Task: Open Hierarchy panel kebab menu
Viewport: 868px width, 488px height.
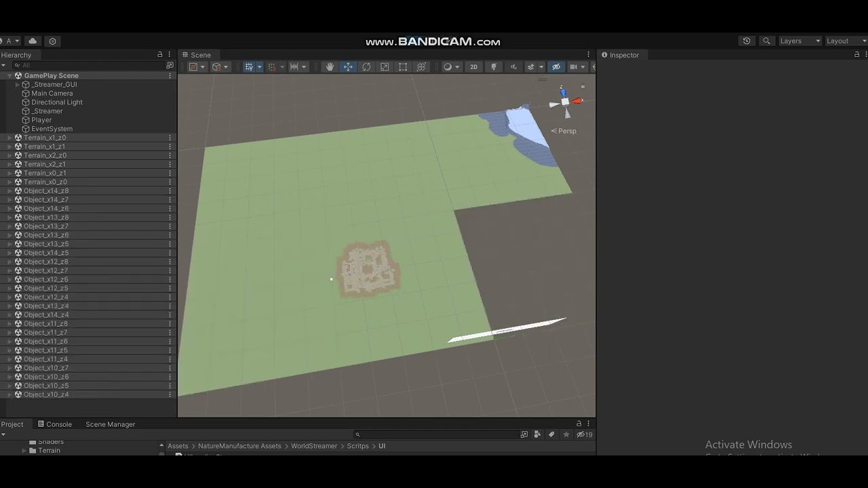Action: [170, 55]
